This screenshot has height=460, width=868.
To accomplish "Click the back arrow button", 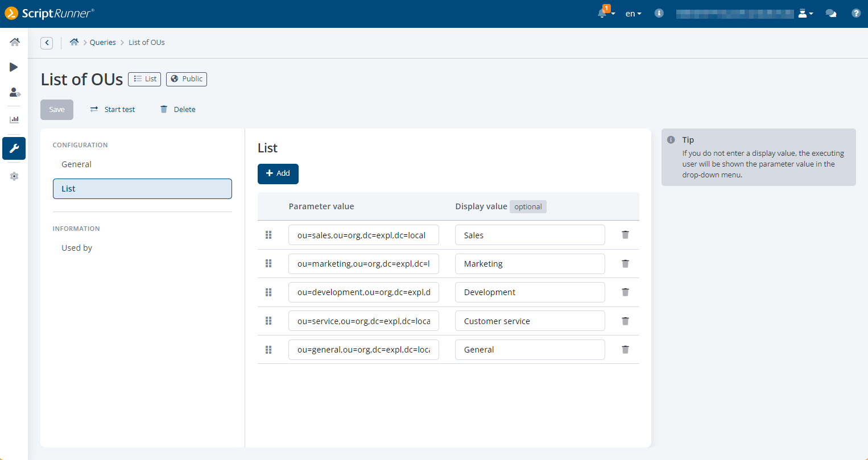I will click(x=47, y=43).
